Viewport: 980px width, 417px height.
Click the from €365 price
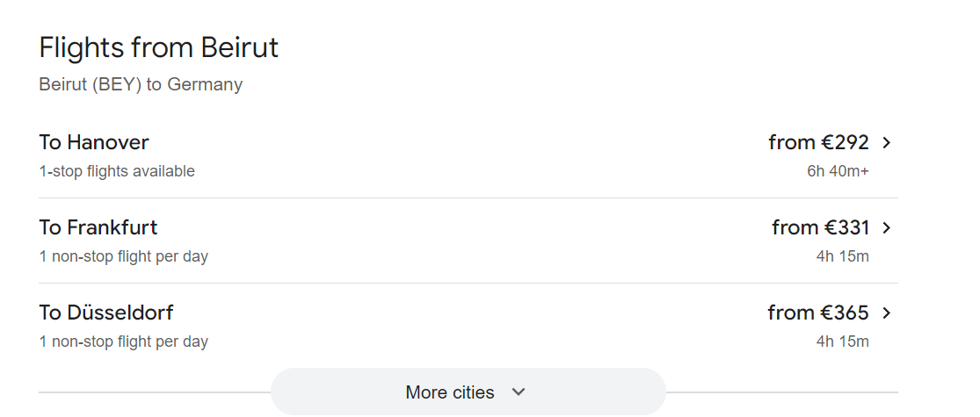click(x=818, y=313)
